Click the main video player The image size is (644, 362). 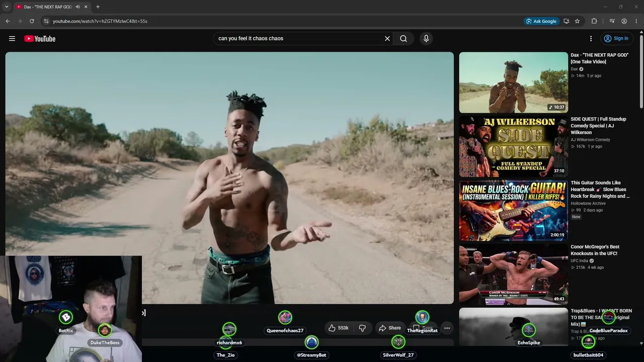point(229,178)
